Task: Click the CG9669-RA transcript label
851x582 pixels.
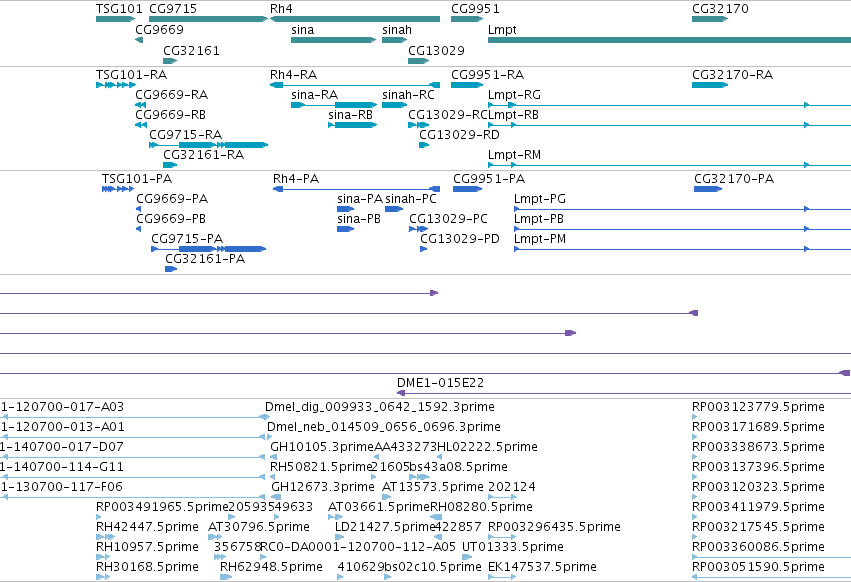Action: point(172,94)
